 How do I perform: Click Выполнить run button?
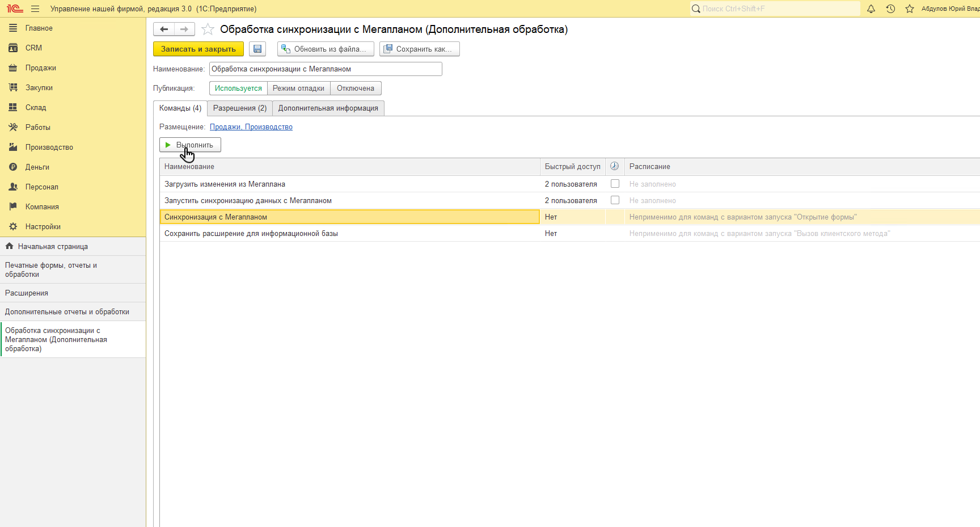(x=190, y=145)
